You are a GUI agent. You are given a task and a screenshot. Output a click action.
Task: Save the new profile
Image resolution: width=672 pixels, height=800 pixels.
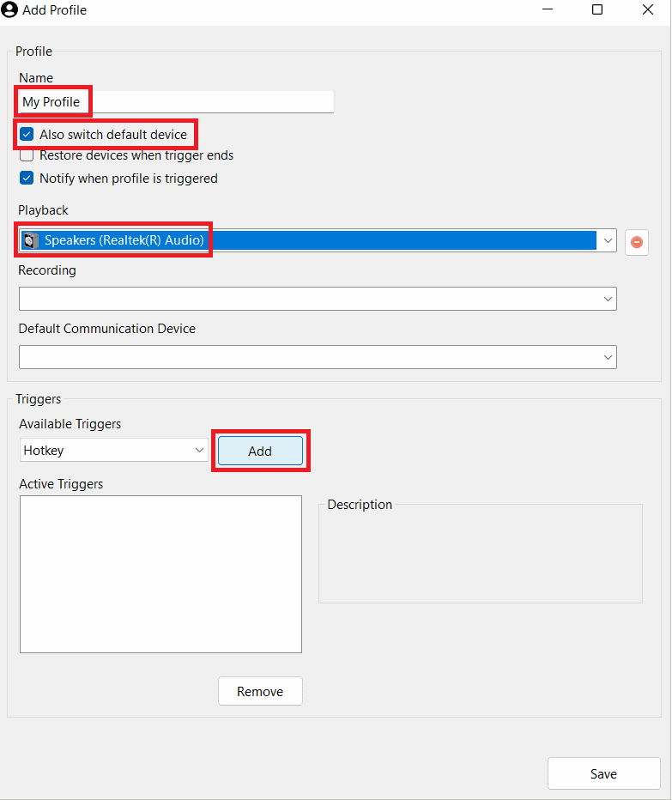pyautogui.click(x=603, y=773)
